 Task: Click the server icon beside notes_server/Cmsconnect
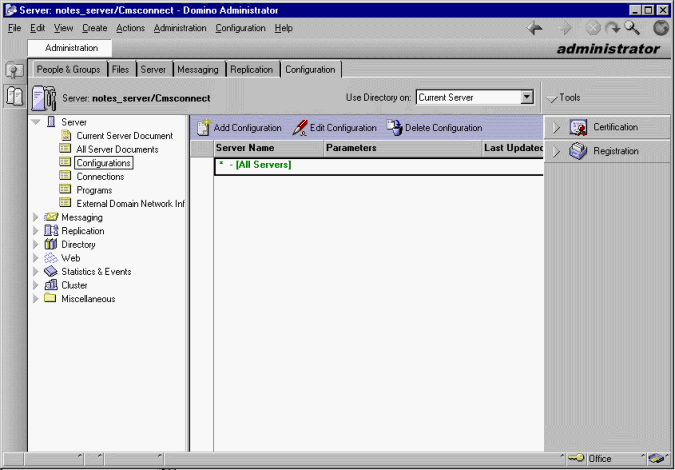44,98
